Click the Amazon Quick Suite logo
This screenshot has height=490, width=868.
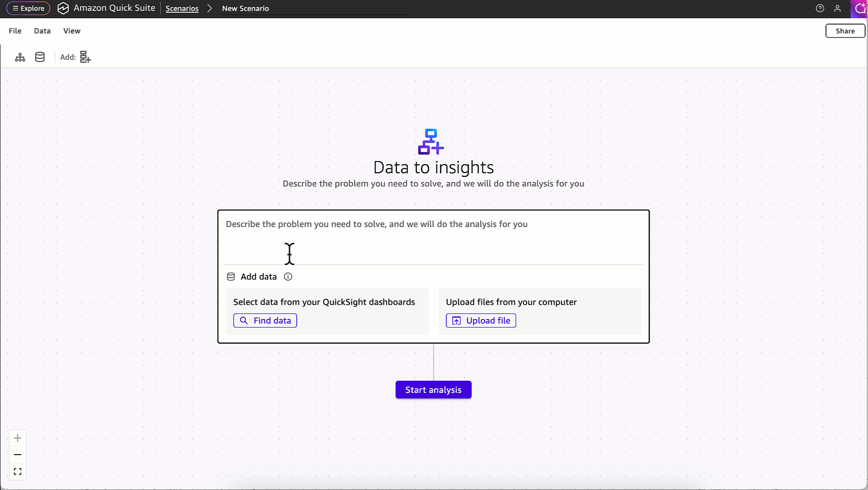(x=63, y=8)
